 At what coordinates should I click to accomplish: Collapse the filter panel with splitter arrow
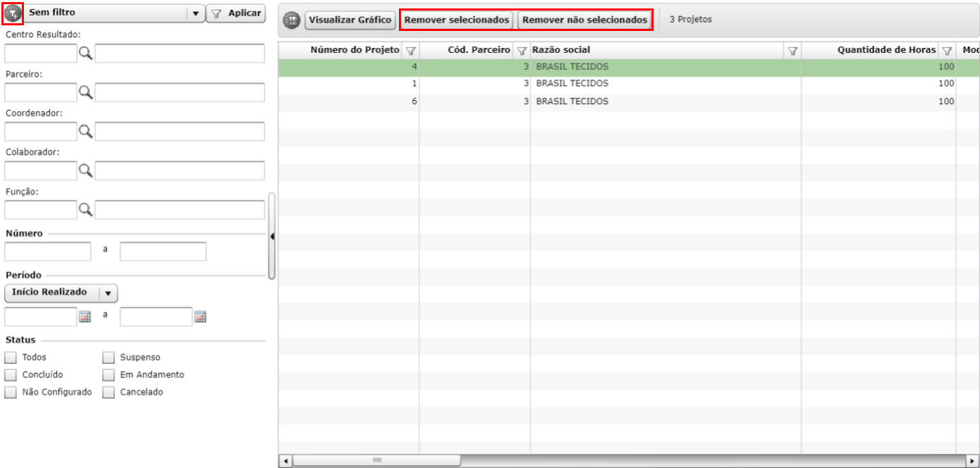coord(272,236)
